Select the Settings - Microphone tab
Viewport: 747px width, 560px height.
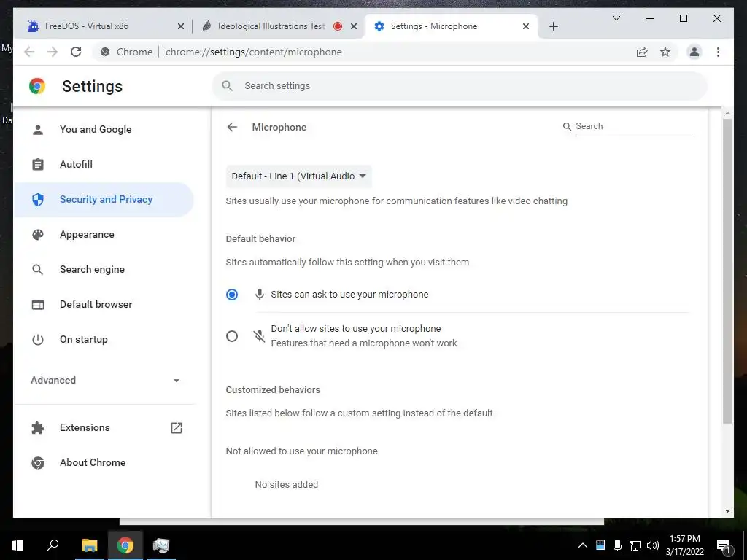pyautogui.click(x=451, y=26)
